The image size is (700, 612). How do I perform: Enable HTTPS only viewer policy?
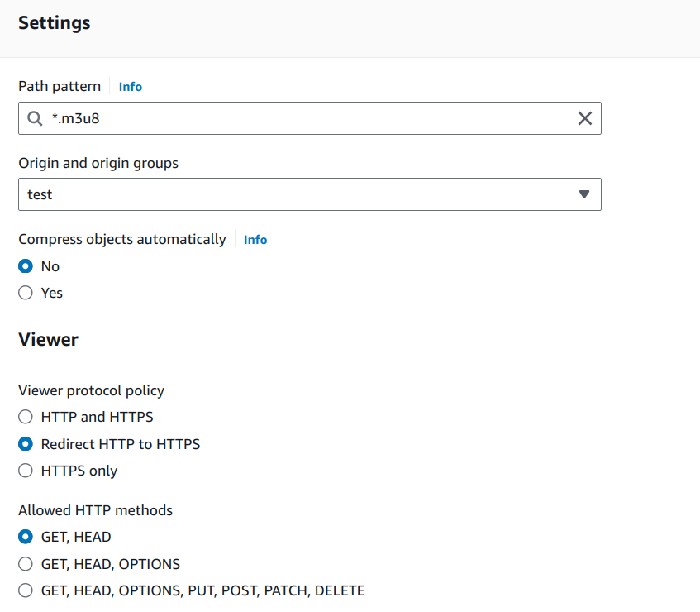pyautogui.click(x=25, y=471)
